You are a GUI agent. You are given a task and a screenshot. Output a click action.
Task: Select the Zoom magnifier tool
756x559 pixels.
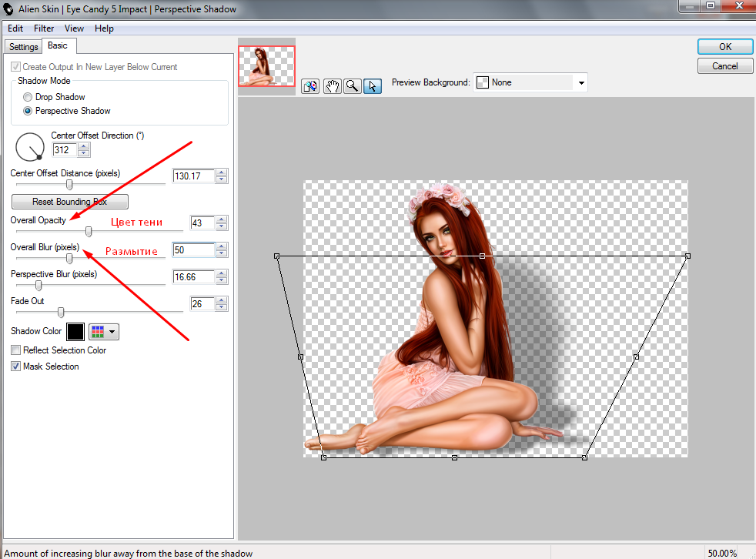(352, 86)
